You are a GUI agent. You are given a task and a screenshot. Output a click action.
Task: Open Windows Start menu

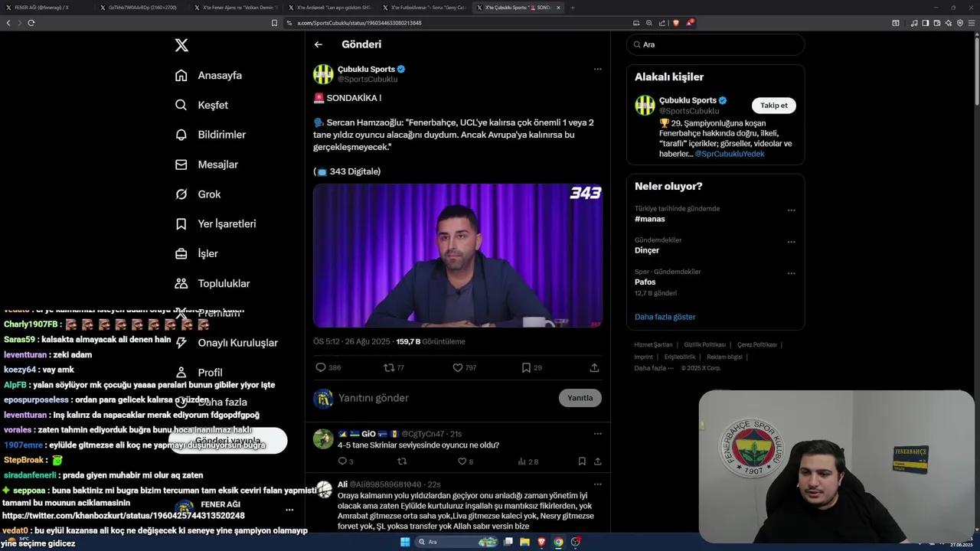tap(405, 542)
